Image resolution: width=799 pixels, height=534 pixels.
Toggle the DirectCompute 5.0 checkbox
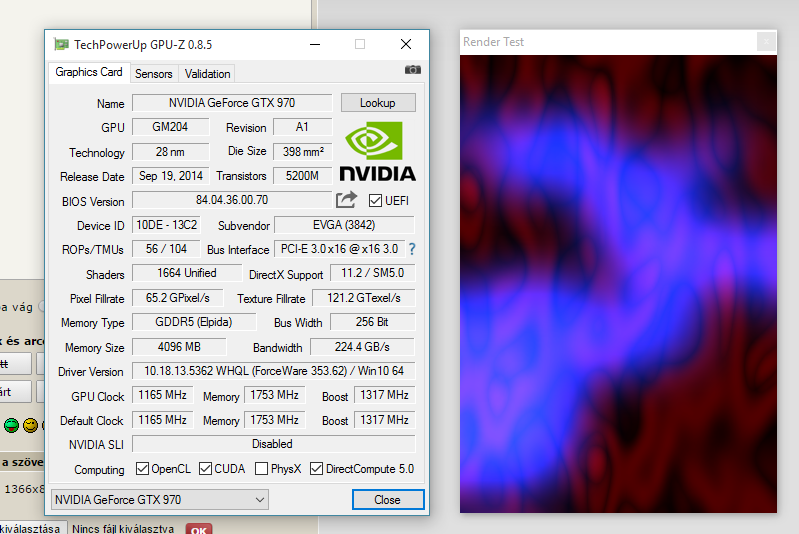click(316, 468)
